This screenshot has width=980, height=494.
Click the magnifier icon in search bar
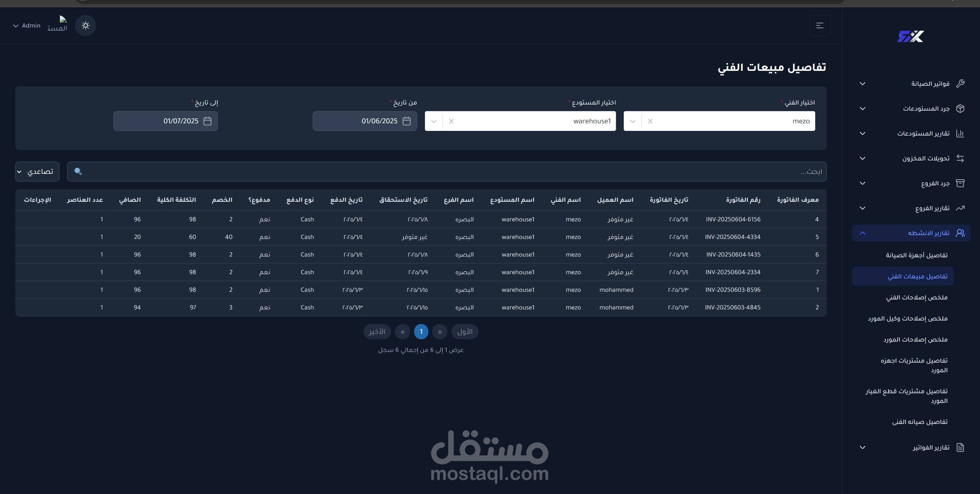coord(78,171)
